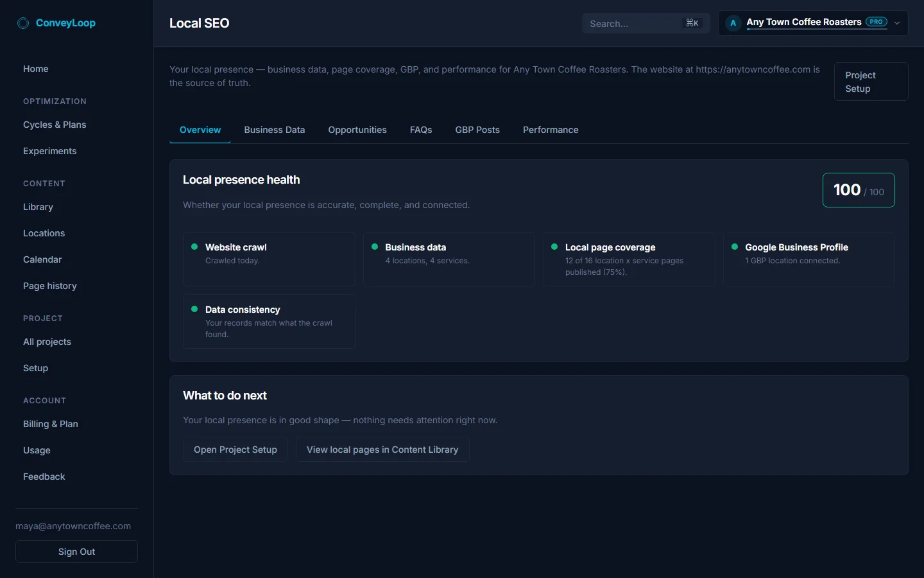The image size is (924, 578).
Task: Click '4 locations, 4 services.' text
Action: click(427, 261)
